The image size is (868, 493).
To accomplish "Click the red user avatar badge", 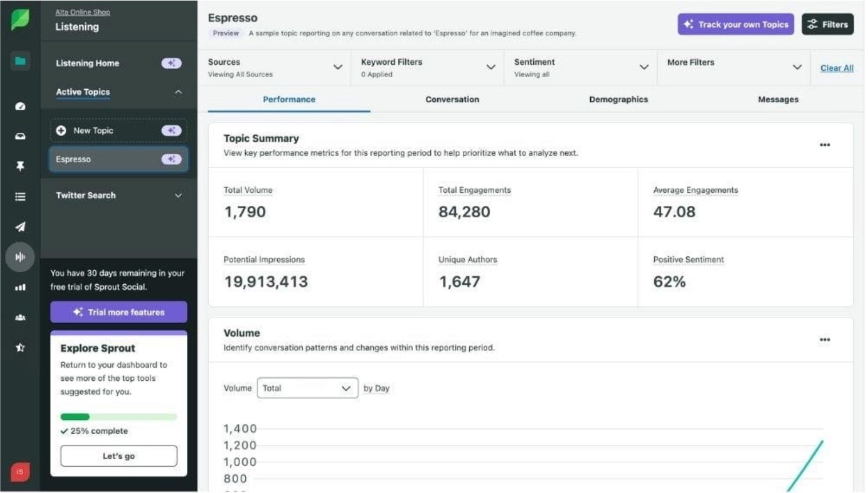I will [x=20, y=473].
